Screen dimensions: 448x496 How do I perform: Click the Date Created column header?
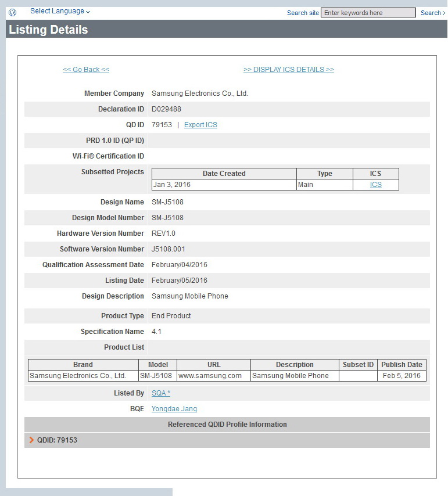click(224, 174)
